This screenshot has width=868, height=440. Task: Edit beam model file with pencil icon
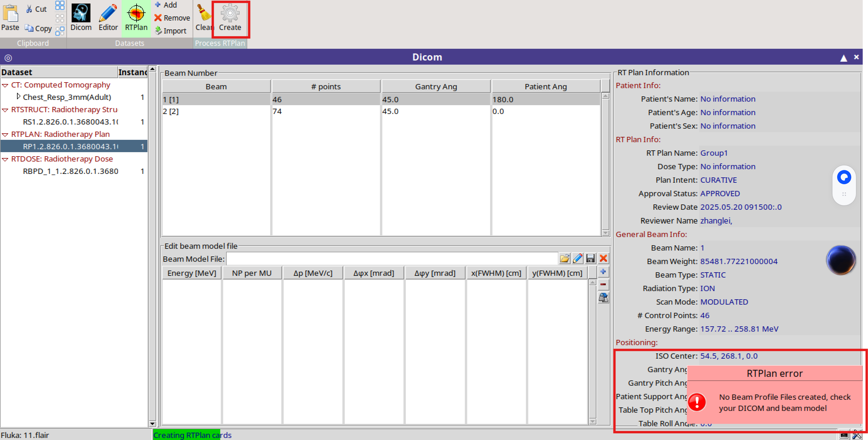coord(578,258)
